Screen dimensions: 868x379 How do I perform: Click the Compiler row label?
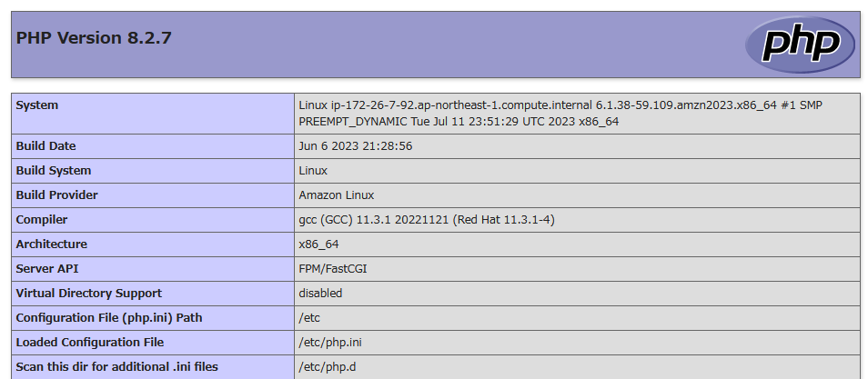coord(42,220)
